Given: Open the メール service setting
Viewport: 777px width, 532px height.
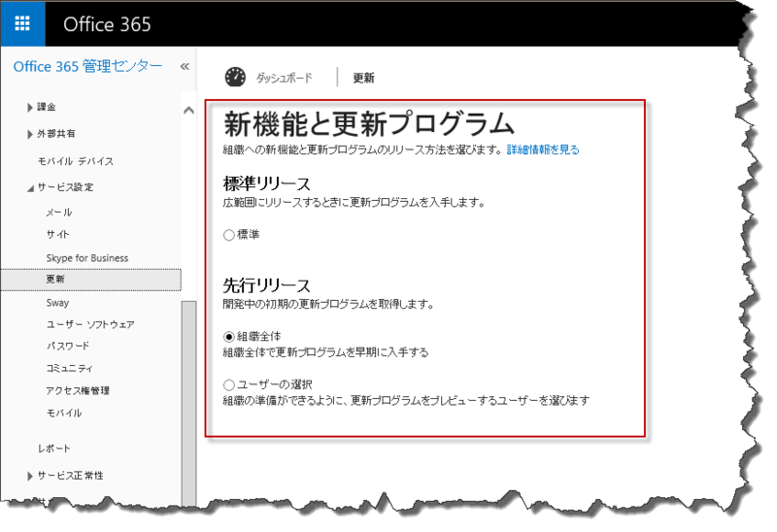Looking at the screenshot, I should 59,213.
